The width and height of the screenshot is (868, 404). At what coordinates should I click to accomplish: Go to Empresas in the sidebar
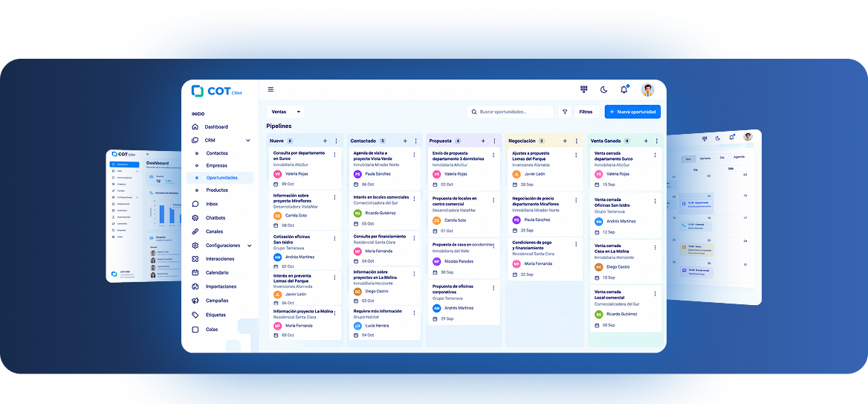coord(216,165)
